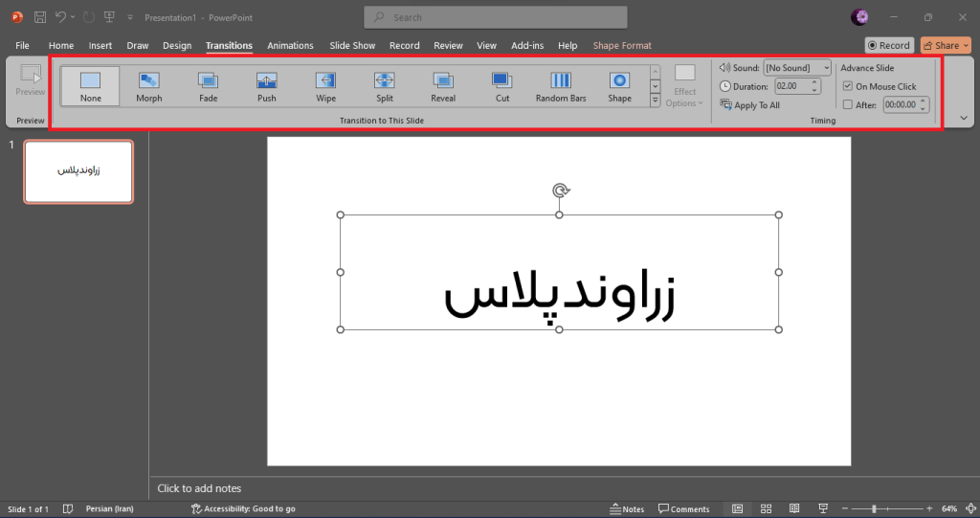Switch to the Draw tab
980x518 pixels.
point(138,45)
